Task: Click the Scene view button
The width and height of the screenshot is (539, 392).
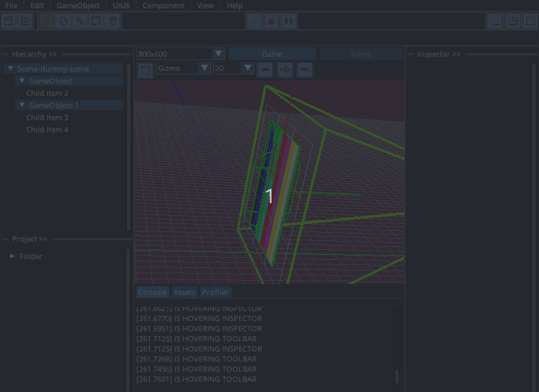Action: [360, 54]
